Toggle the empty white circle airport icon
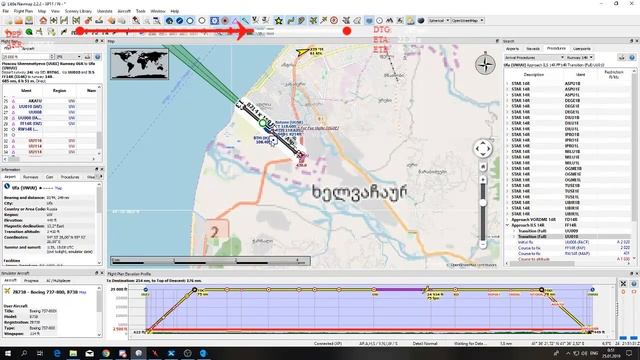This screenshot has height=360, width=640. (x=202, y=20)
